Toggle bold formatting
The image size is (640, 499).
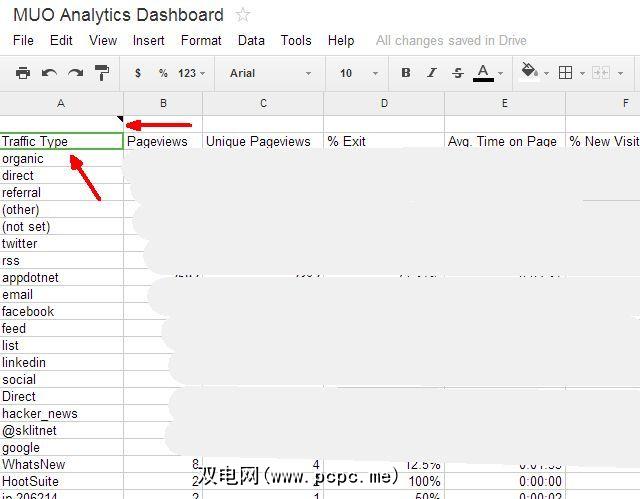406,73
